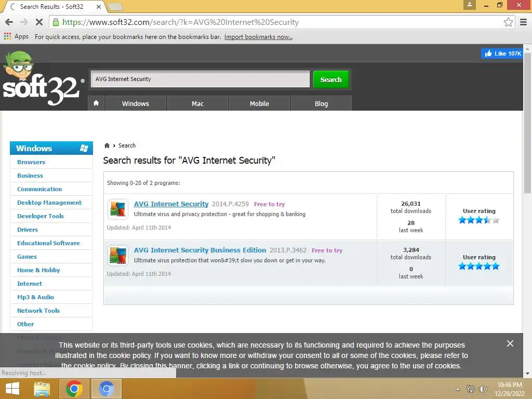This screenshot has height=399, width=532.
Task: Click scrollbar down arrow
Action: pos(527,374)
